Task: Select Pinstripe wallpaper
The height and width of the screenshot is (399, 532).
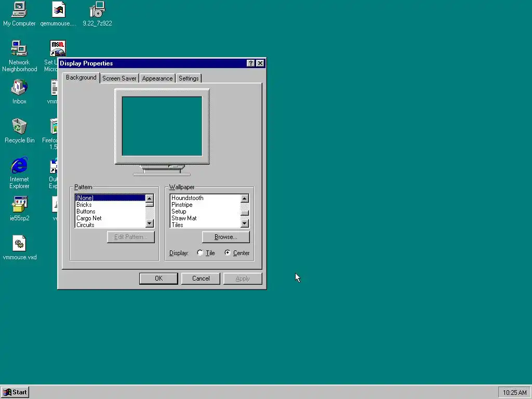Action: click(x=205, y=205)
